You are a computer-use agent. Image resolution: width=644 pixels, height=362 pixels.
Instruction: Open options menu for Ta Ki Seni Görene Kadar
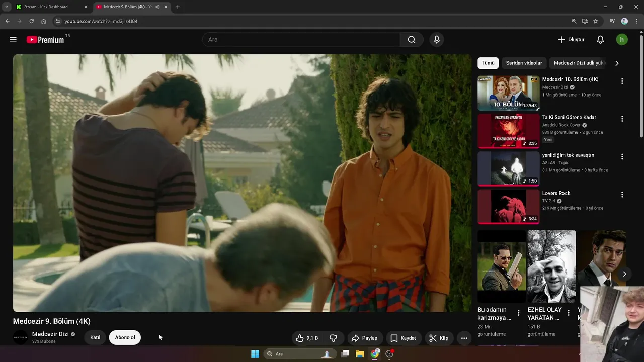(x=622, y=119)
